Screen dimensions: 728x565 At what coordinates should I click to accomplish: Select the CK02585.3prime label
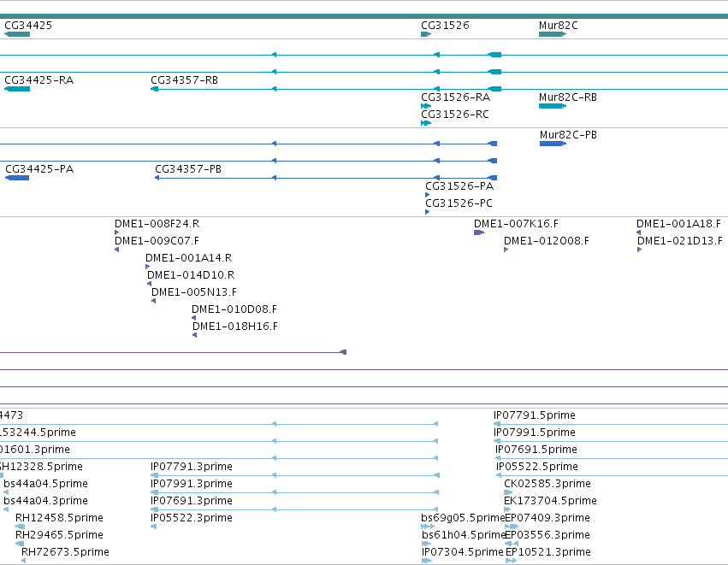click(547, 484)
